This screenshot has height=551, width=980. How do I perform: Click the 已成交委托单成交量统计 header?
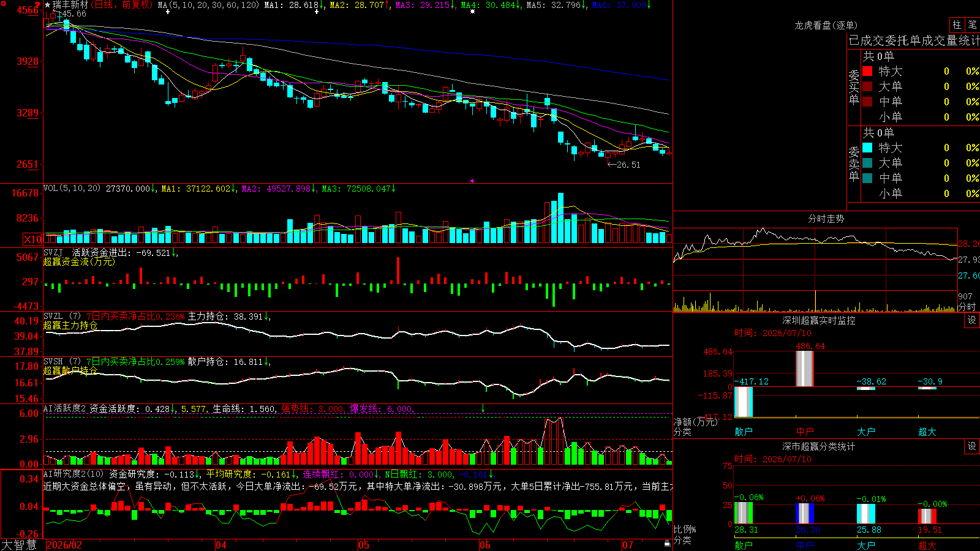point(914,40)
